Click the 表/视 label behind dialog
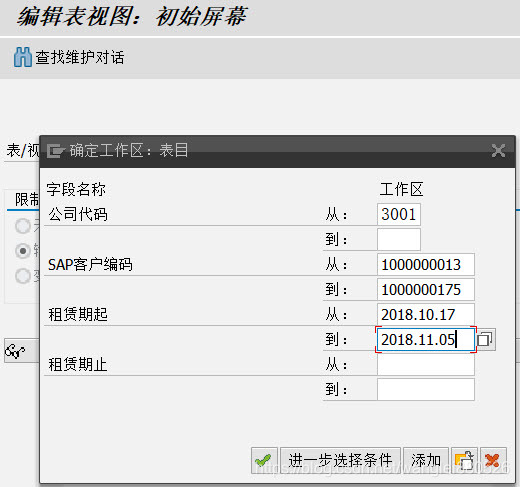The height and width of the screenshot is (487, 520). point(23,150)
